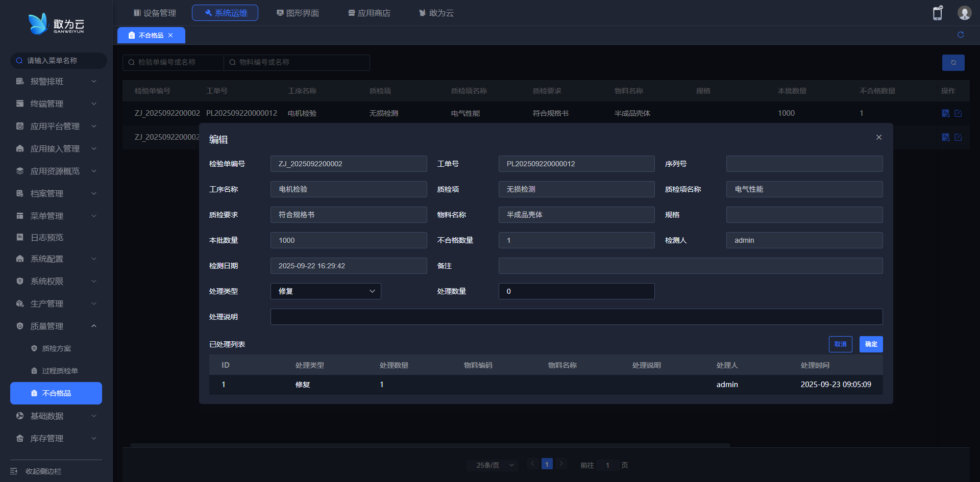Click the process icon in first table row
Viewport: 980px width, 482px height.
pos(946,113)
